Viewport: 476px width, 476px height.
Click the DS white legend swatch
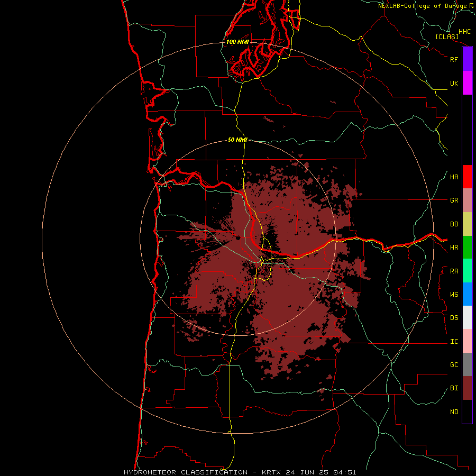click(x=467, y=317)
